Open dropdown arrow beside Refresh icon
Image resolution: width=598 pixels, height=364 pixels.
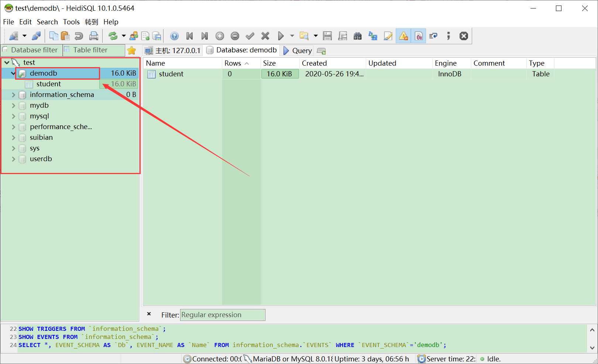click(124, 36)
